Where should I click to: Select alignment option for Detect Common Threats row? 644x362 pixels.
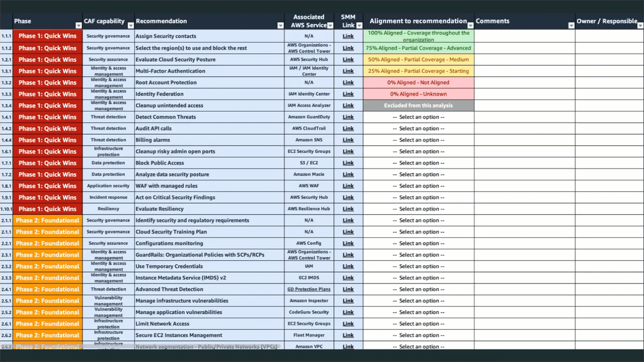419,117
